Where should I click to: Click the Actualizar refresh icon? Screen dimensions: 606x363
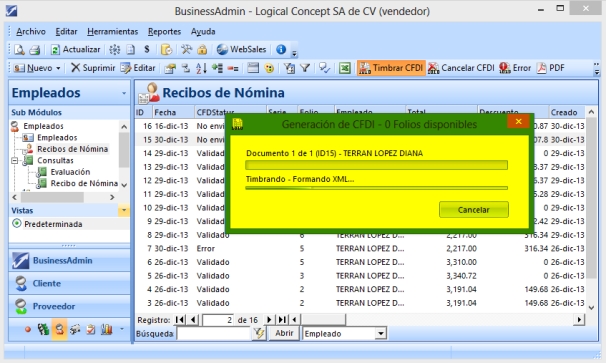pyautogui.click(x=55, y=49)
